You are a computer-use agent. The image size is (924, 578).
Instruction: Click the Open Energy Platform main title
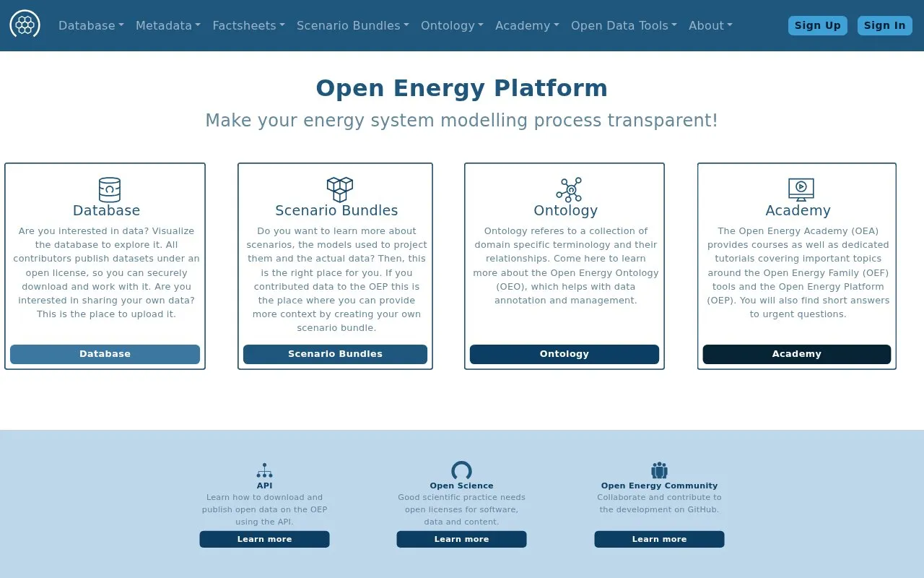pyautogui.click(x=462, y=88)
